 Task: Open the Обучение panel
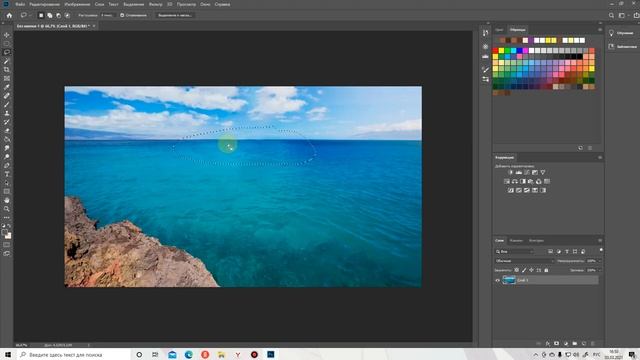coord(622,33)
